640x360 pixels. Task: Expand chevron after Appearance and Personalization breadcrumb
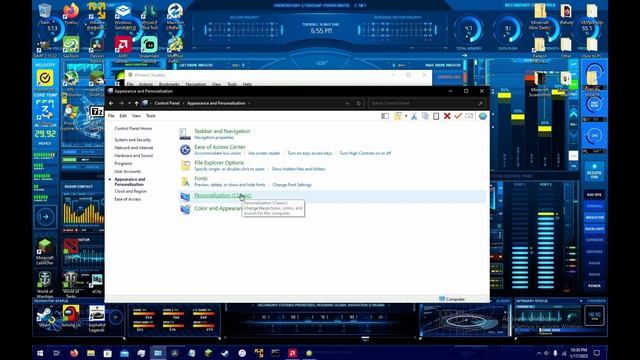[x=249, y=103]
